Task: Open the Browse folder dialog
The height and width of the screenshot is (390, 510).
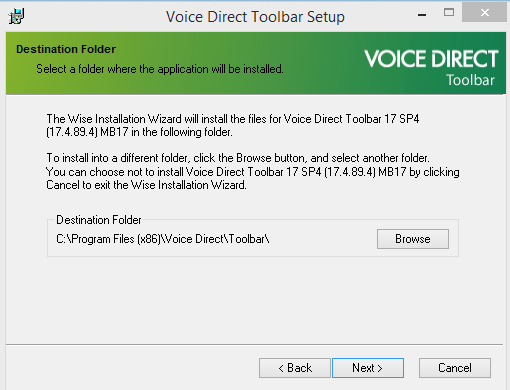Action: coord(413,239)
